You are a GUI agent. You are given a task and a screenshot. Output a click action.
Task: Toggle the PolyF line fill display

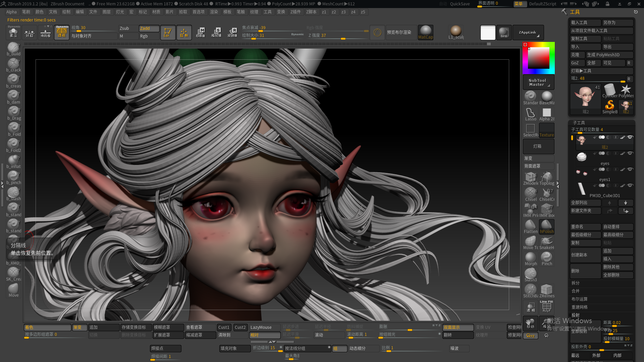pos(547,307)
